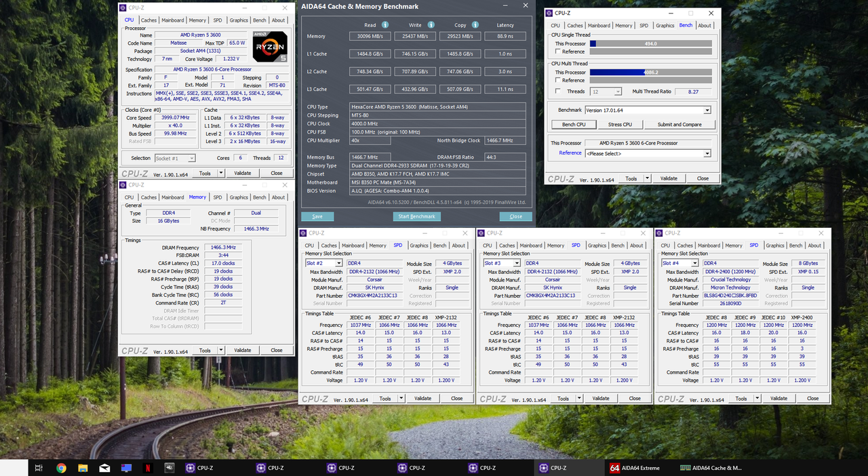Open Netflix from the taskbar

pos(148,467)
